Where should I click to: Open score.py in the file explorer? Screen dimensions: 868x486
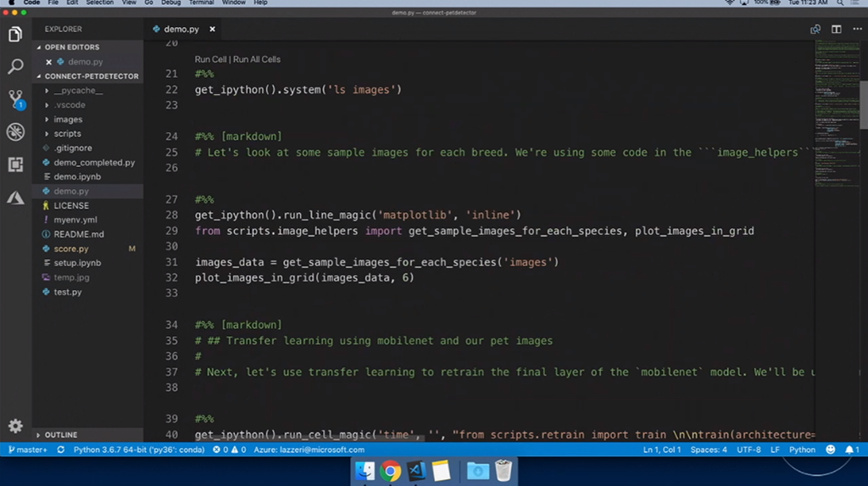pos(71,249)
